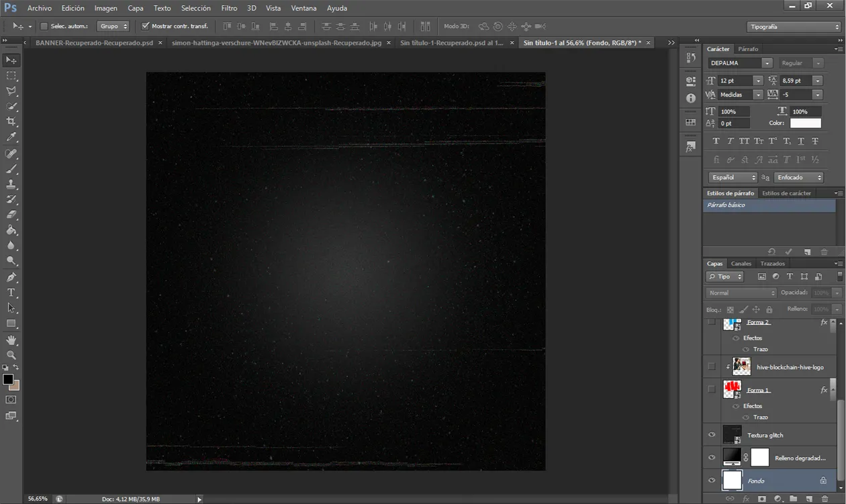Toggle layer filter on/off switch

(839, 276)
